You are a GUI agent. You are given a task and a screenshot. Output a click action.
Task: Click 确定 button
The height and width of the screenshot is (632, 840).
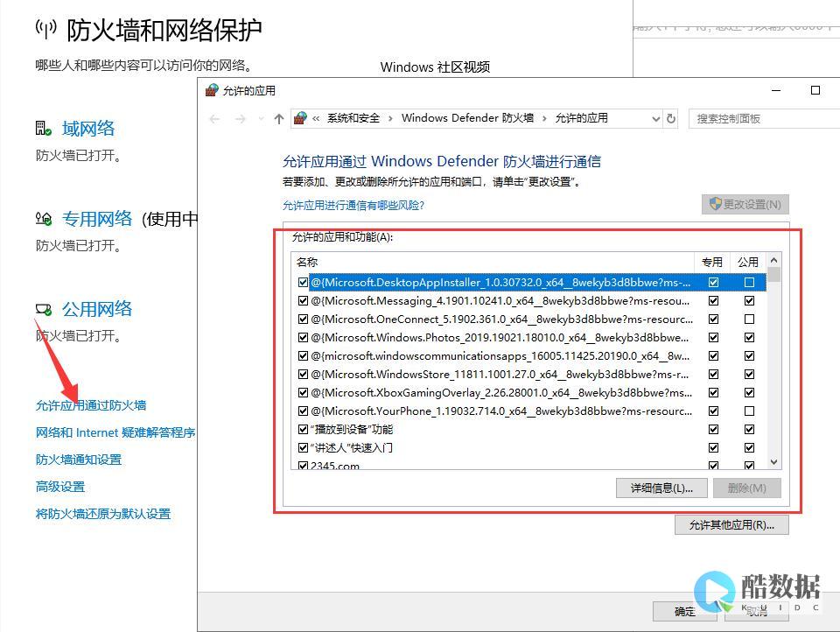(684, 611)
